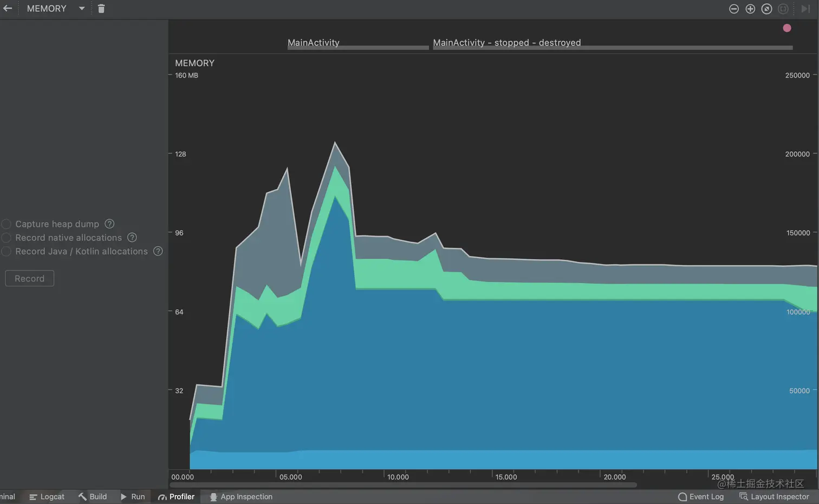Click the '150000' allocation axis label
The height and width of the screenshot is (504, 819).
[x=798, y=233]
